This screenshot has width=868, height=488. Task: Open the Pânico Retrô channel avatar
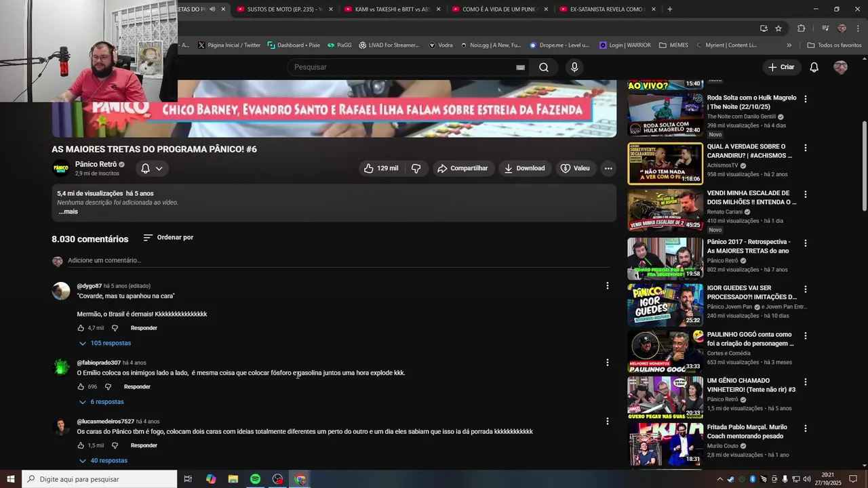coord(61,168)
